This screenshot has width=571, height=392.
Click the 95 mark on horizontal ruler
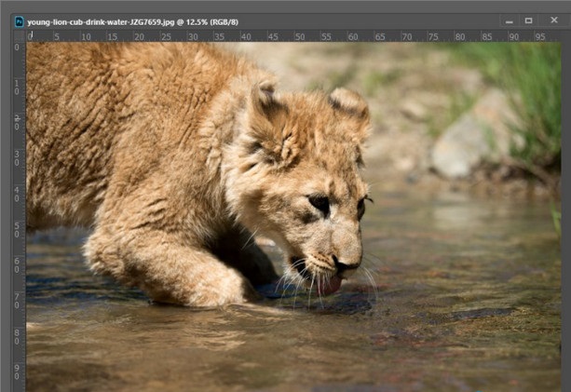[x=540, y=36]
